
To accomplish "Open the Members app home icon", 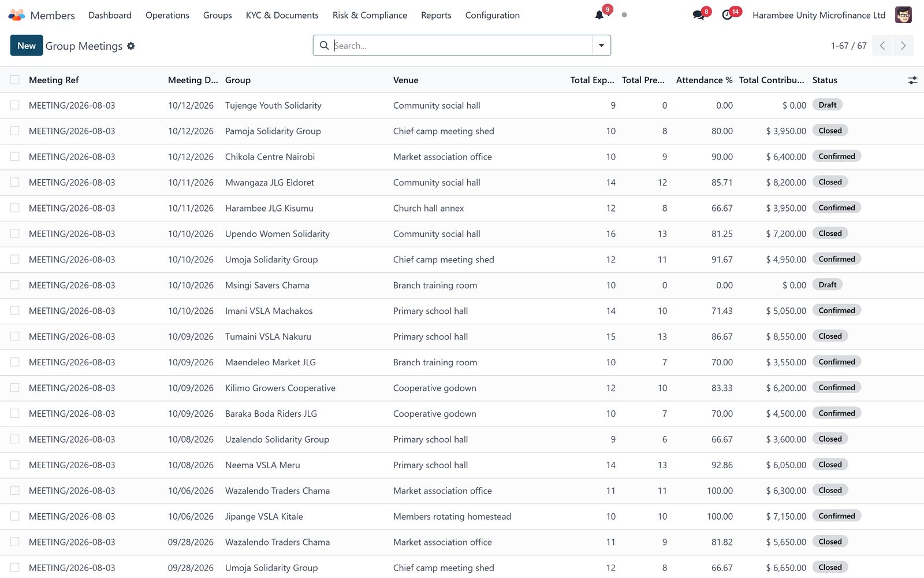I will 17,15.
